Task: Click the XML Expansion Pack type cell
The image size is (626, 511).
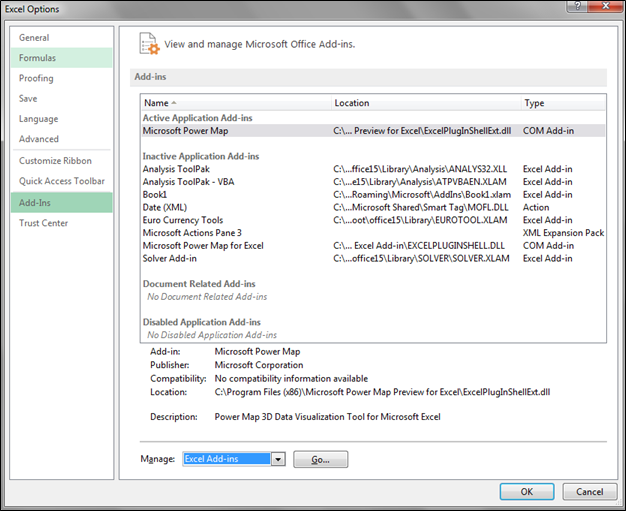Action: (x=563, y=233)
